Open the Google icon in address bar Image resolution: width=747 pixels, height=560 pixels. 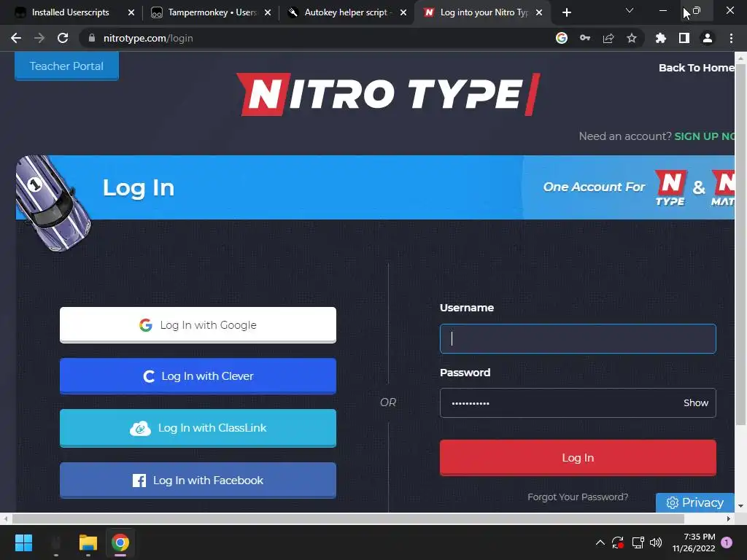tap(562, 38)
